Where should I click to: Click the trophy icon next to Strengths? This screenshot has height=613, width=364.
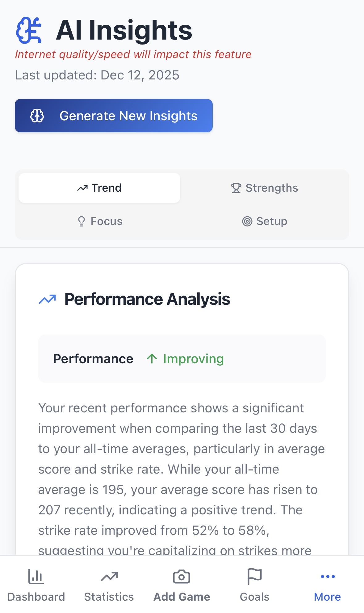236,188
